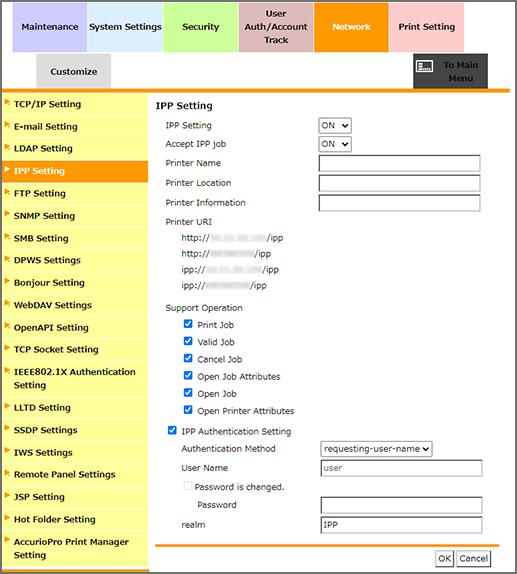Select IPP Setting in sidebar
The height and width of the screenshot is (574, 517).
[75, 171]
